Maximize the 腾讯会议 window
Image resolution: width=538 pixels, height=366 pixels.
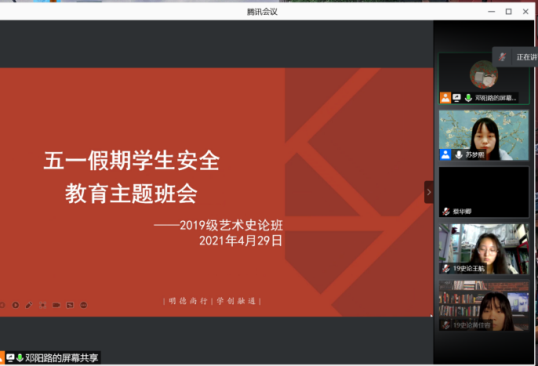click(x=508, y=11)
